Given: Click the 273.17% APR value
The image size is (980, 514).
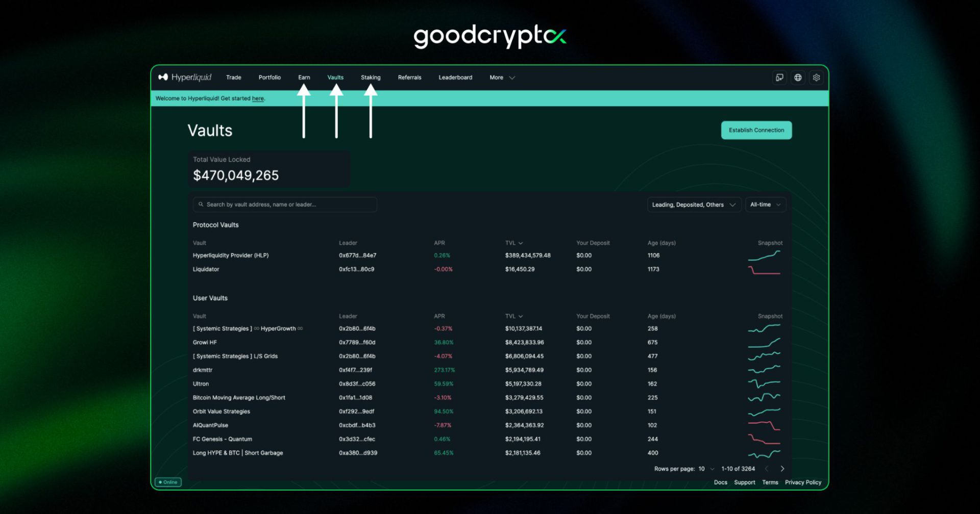Looking at the screenshot, I should pos(445,370).
